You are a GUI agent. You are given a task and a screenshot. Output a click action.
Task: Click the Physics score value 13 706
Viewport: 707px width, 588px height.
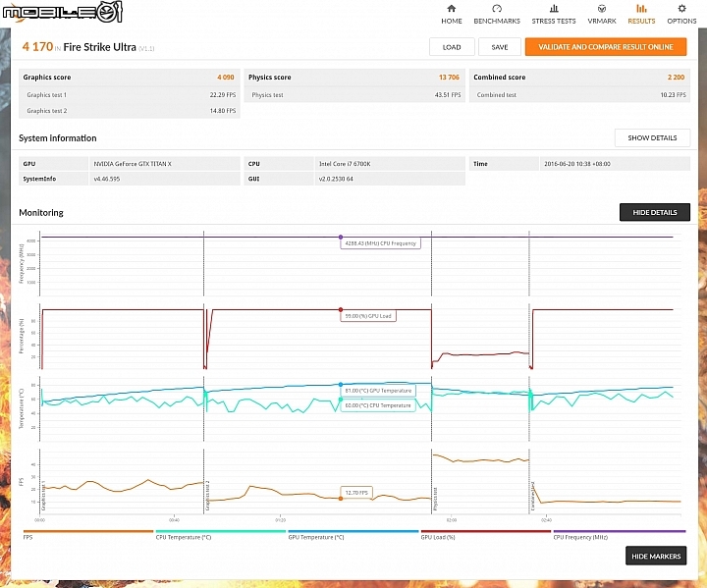tap(449, 78)
